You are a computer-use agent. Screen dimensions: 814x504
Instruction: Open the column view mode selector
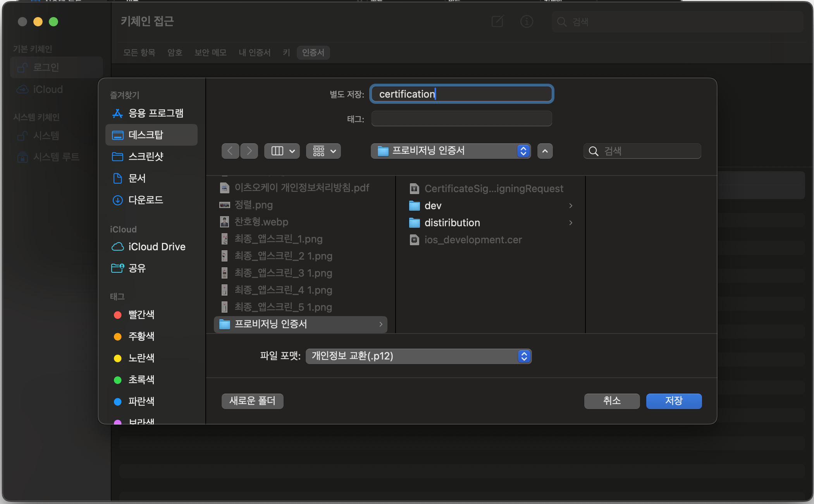tap(283, 151)
